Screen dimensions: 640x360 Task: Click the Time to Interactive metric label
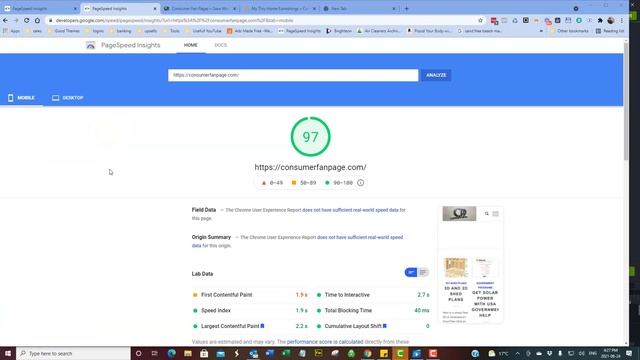pos(347,295)
